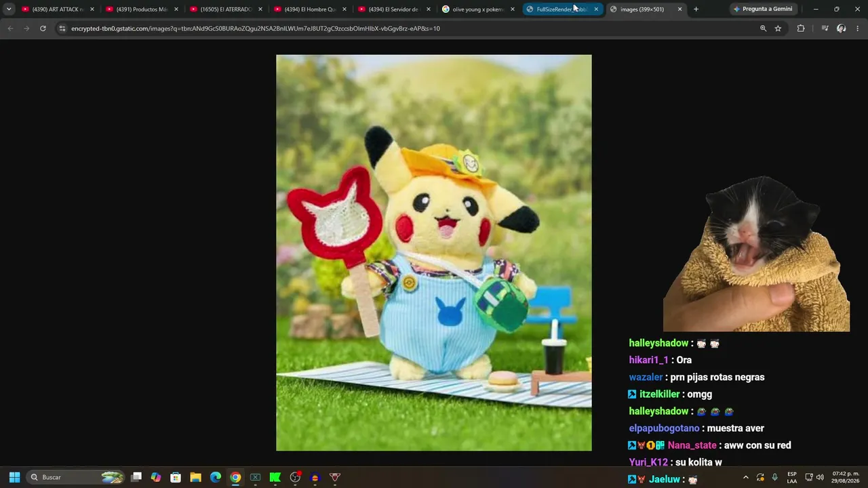The height and width of the screenshot is (488, 868).
Task: Click the microphone tray icon
Action: click(774, 477)
